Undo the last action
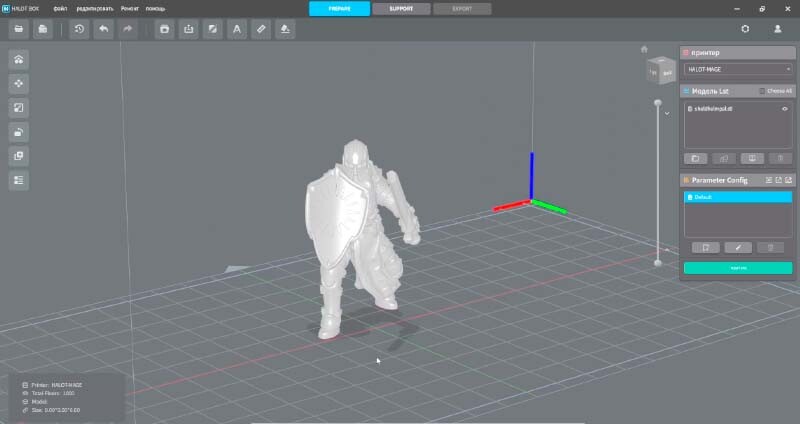The image size is (800, 424). pyautogui.click(x=104, y=29)
